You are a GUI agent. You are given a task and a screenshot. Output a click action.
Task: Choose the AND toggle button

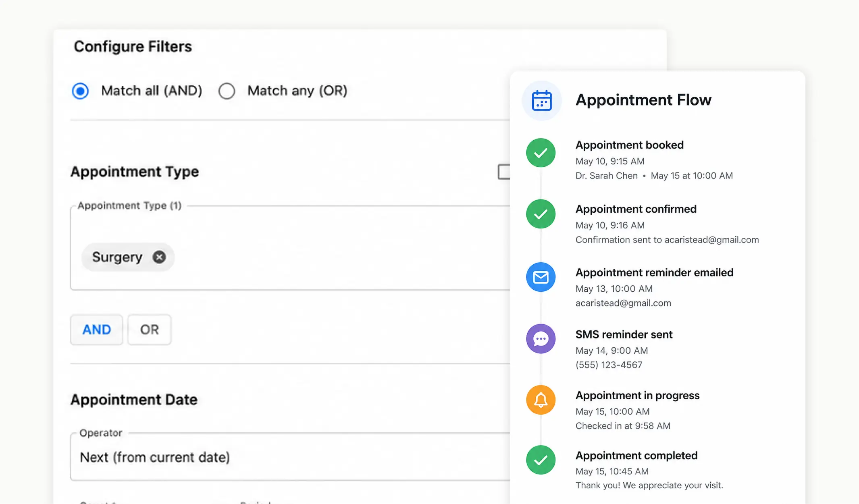pyautogui.click(x=96, y=330)
